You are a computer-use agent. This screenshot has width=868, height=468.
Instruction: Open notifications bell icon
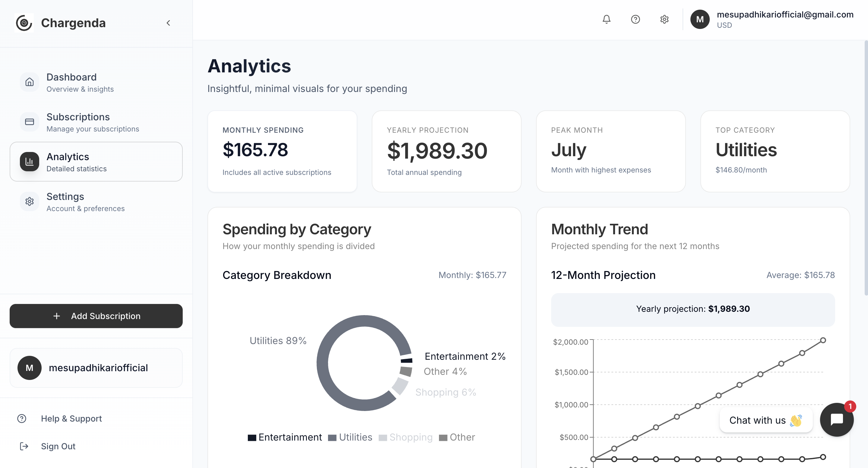(x=606, y=19)
